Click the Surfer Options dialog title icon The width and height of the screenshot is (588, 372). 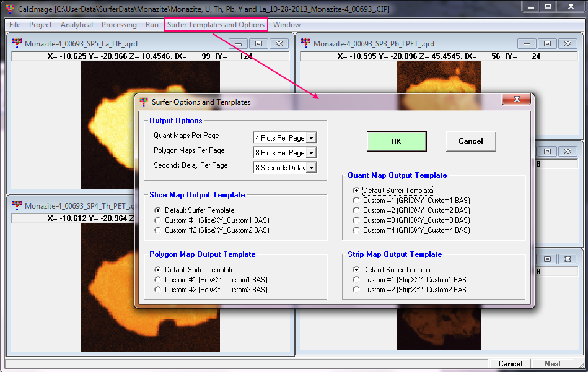point(144,102)
